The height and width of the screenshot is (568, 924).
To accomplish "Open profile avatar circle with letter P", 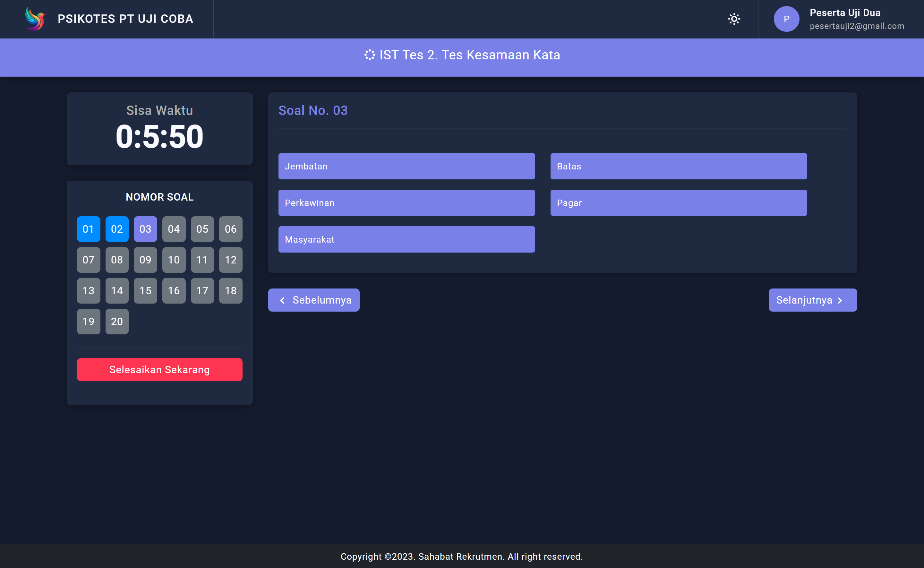I will [786, 19].
